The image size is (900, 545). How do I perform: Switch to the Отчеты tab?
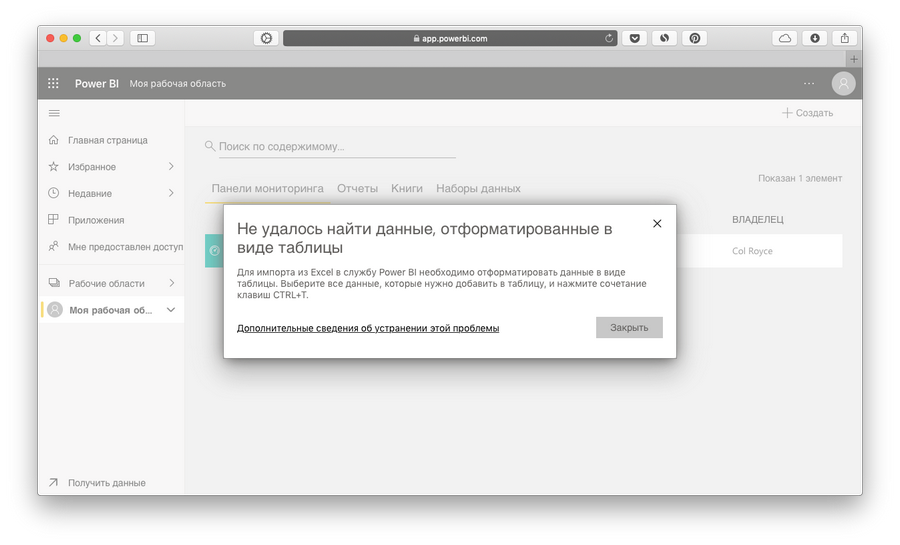click(x=357, y=188)
